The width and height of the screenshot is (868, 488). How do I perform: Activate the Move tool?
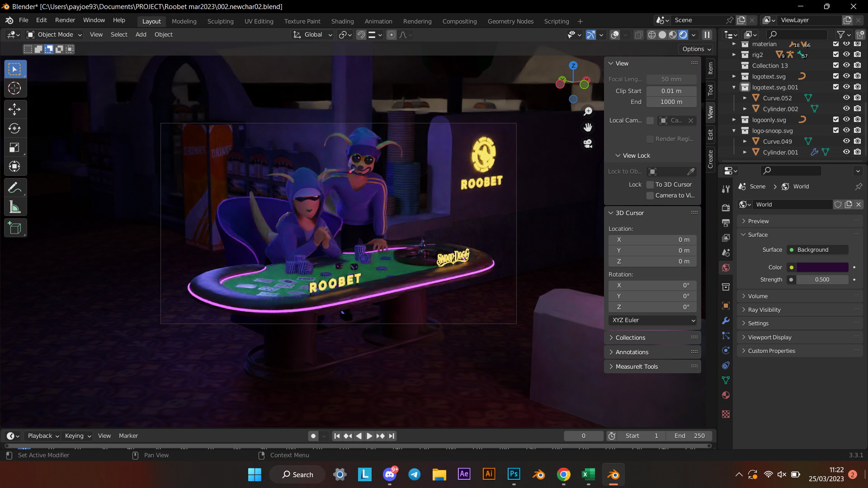[15, 109]
